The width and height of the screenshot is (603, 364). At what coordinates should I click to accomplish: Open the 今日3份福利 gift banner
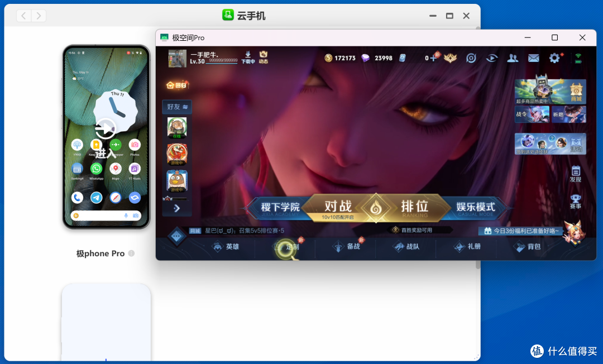[x=521, y=231]
